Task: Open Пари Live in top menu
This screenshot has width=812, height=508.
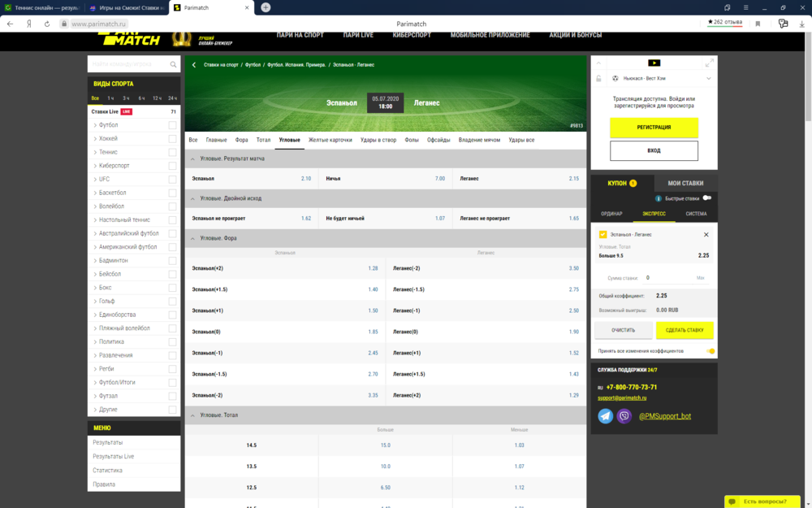Action: 358,35
